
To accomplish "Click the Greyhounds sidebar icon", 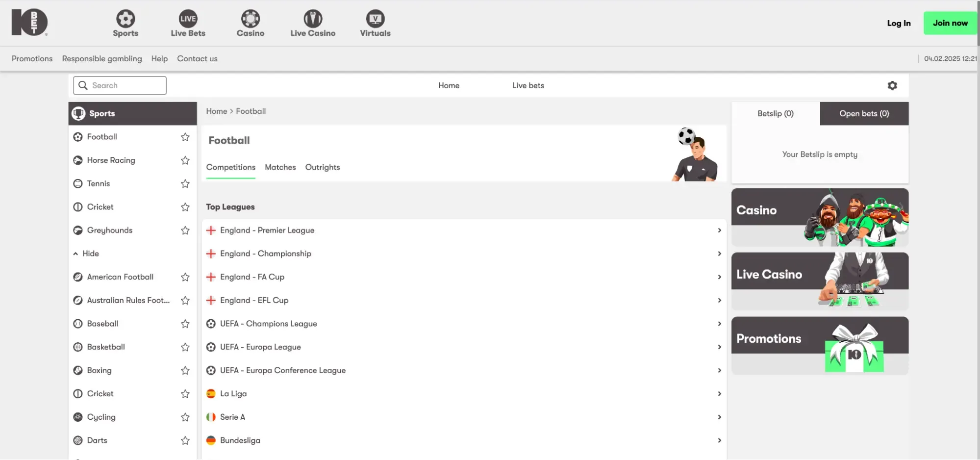I will pos(78,230).
